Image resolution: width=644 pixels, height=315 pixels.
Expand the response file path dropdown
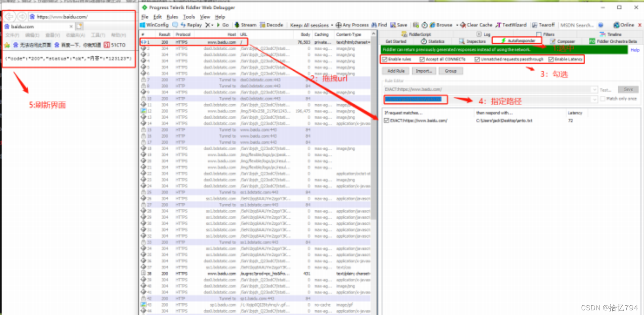point(594,99)
